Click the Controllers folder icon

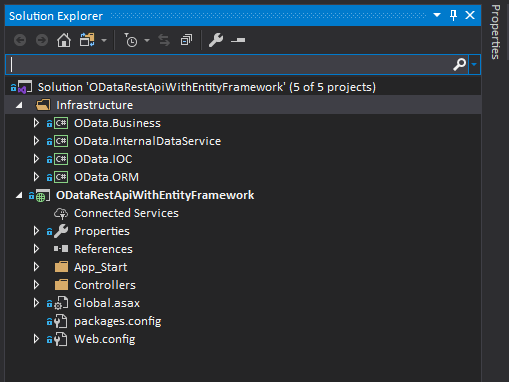(x=61, y=285)
